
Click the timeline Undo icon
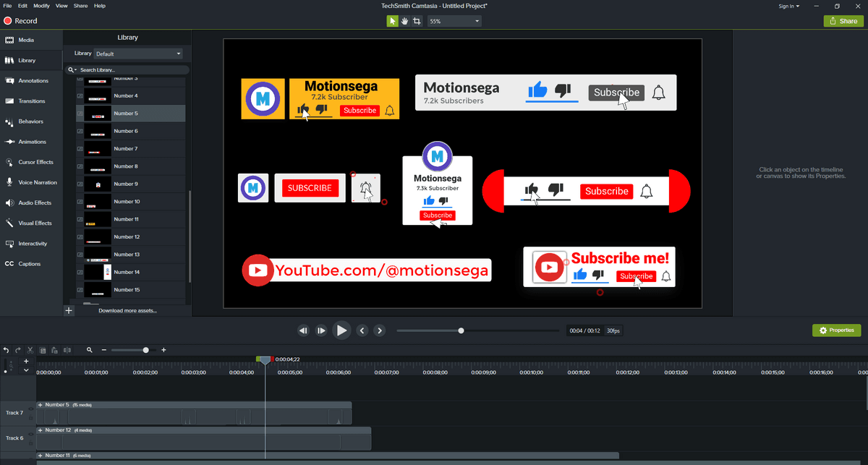point(6,350)
